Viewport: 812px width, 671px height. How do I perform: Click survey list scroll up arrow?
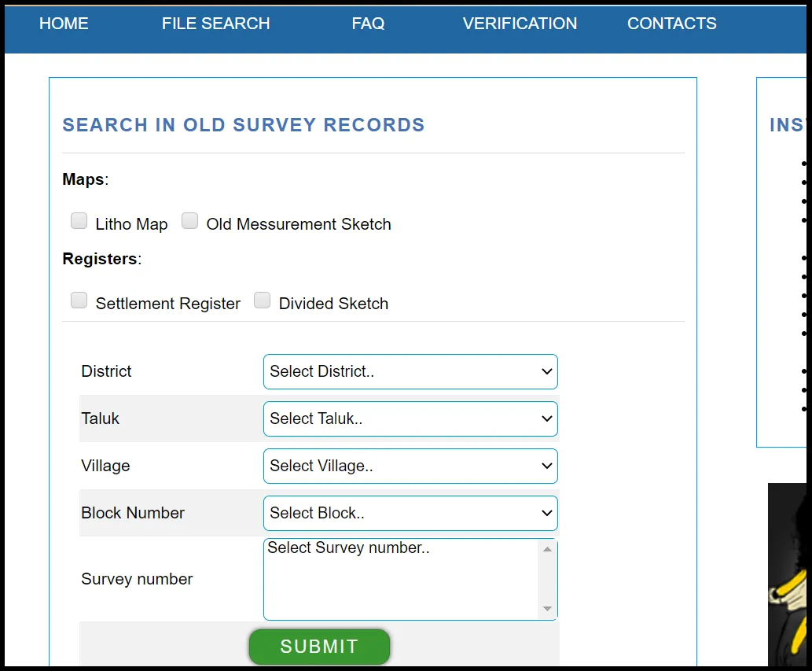click(x=547, y=549)
